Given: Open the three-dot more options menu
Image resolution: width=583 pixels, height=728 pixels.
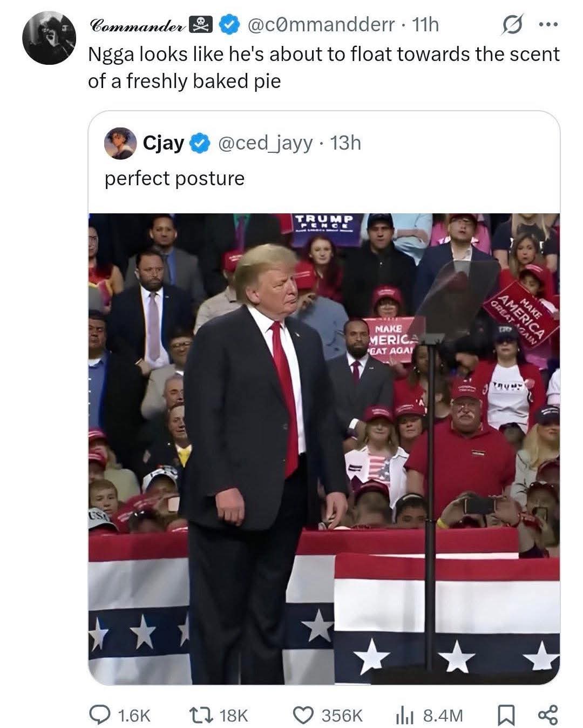Looking at the screenshot, I should pyautogui.click(x=548, y=25).
